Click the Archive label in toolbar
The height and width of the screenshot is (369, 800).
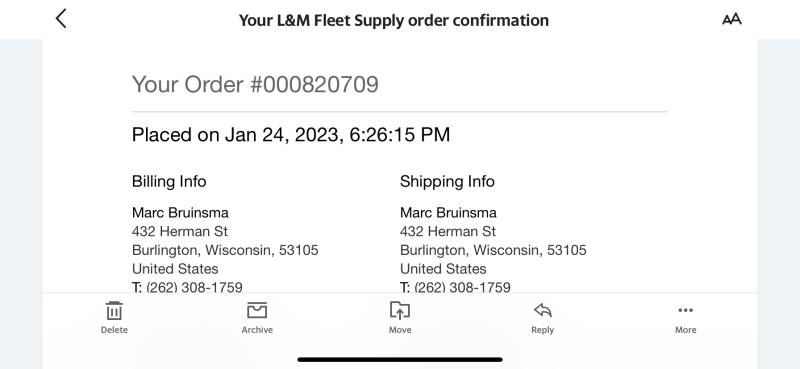[x=257, y=330]
